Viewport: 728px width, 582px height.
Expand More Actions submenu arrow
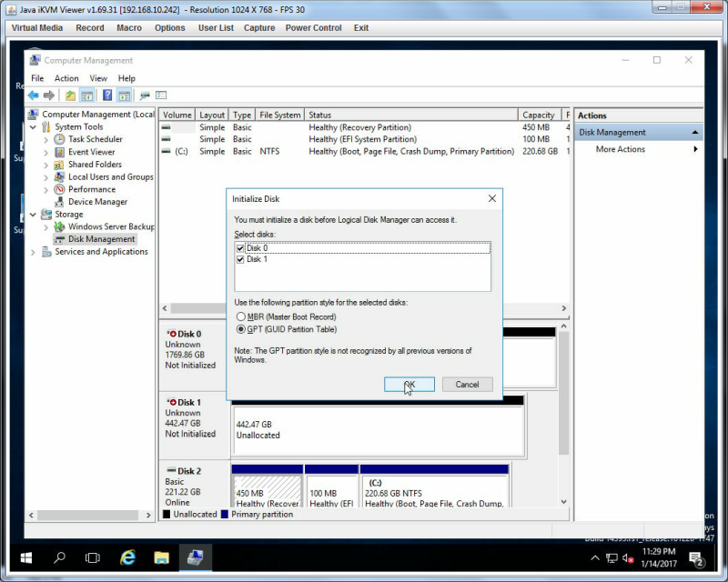point(695,149)
